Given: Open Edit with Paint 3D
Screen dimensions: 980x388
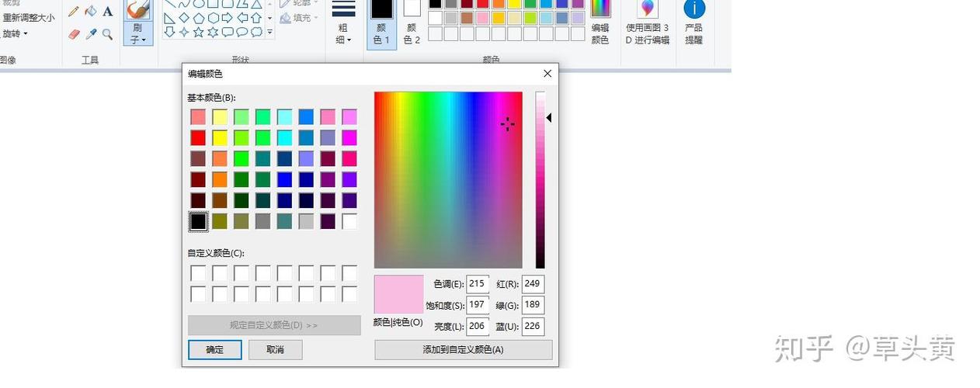Looking at the screenshot, I should pos(647,23).
